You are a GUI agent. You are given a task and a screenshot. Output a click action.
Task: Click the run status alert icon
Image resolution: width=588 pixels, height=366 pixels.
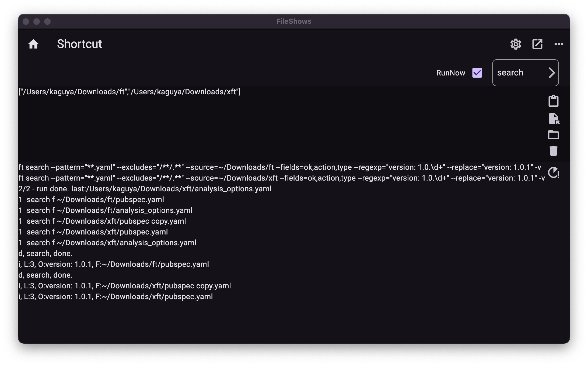pyautogui.click(x=554, y=173)
